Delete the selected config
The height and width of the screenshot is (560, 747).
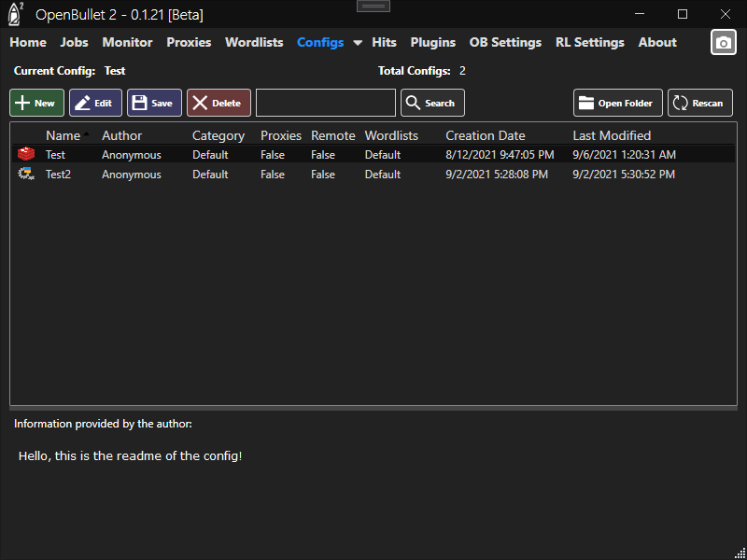click(218, 103)
